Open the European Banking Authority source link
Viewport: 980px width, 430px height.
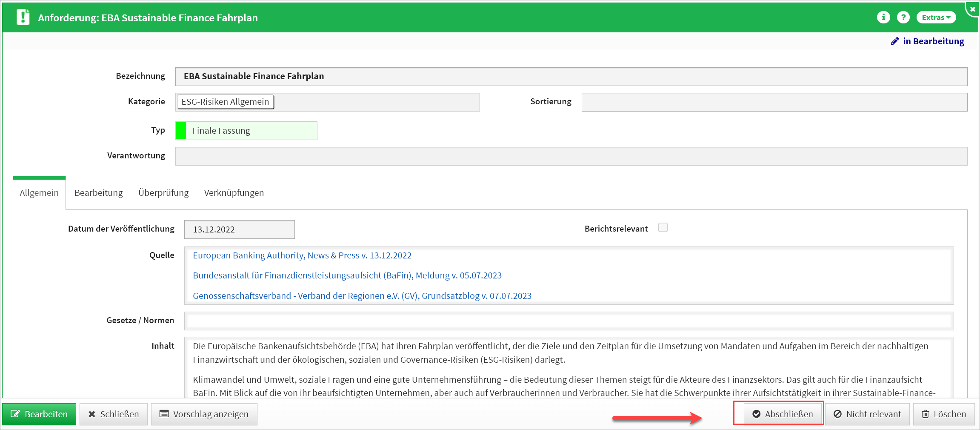coord(302,255)
